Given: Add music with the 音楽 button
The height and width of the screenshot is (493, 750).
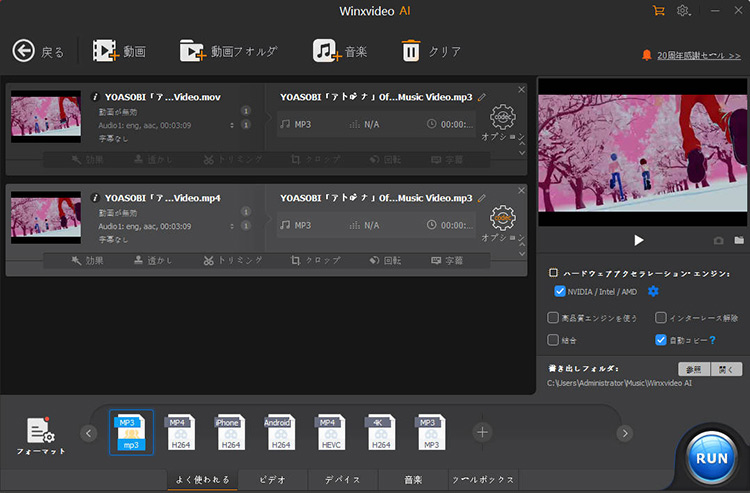Looking at the screenshot, I should (340, 51).
